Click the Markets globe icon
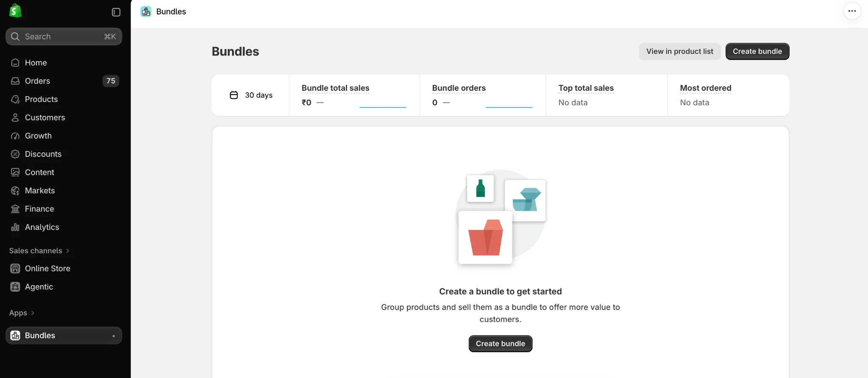Screen dimensions: 868x378 [x=15, y=190]
